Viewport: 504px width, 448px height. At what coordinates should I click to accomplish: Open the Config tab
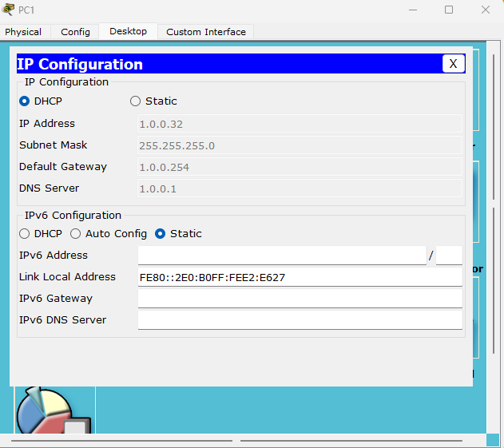pyautogui.click(x=75, y=32)
